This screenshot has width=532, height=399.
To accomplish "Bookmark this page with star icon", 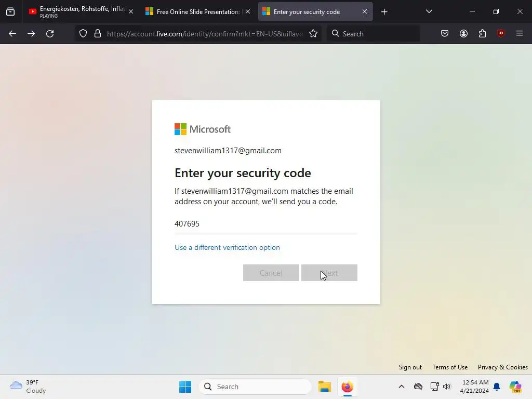I will (313, 34).
